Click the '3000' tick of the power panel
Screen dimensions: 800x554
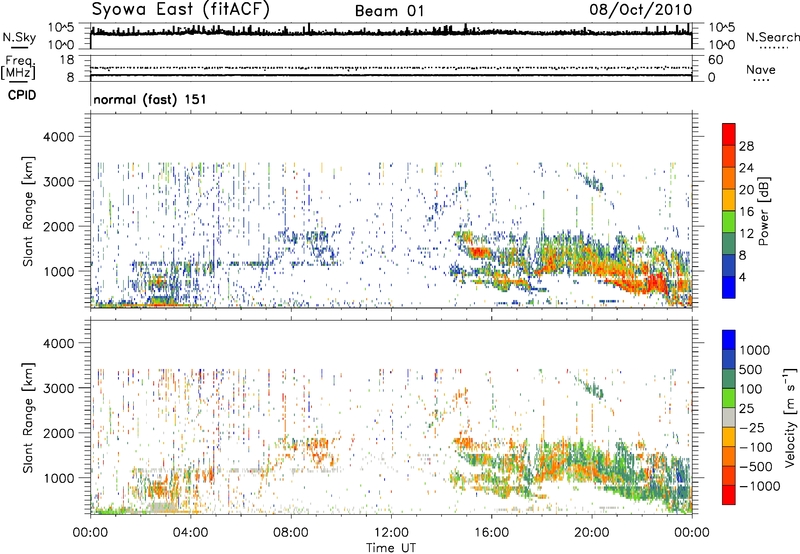(58, 182)
